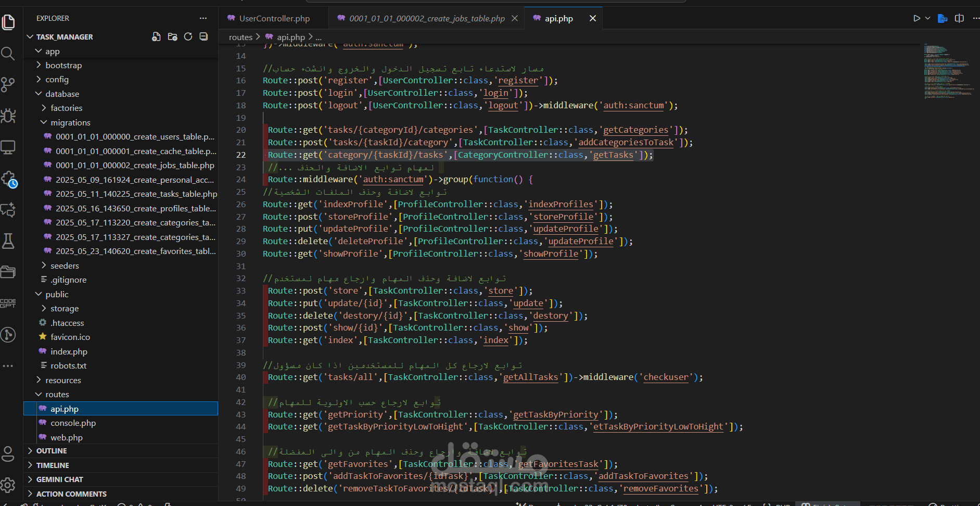Expand the OUTLINE section
This screenshot has width=980, height=506.
tap(53, 451)
